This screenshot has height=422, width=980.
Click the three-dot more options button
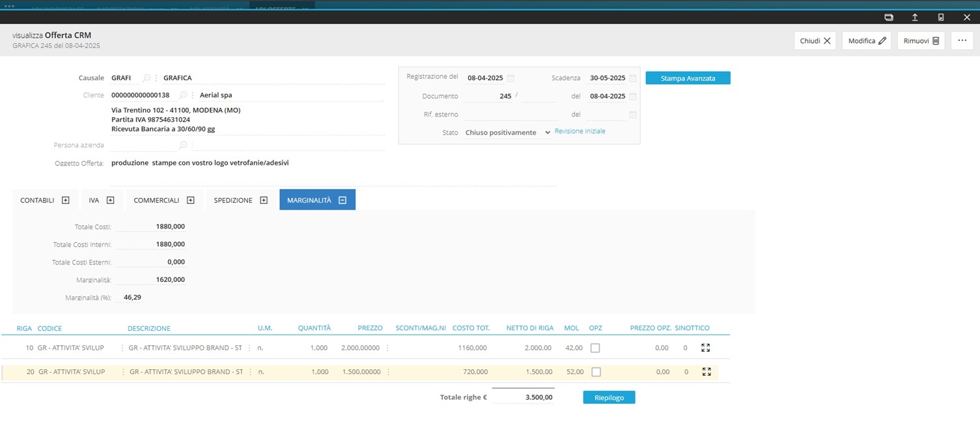[x=962, y=40]
